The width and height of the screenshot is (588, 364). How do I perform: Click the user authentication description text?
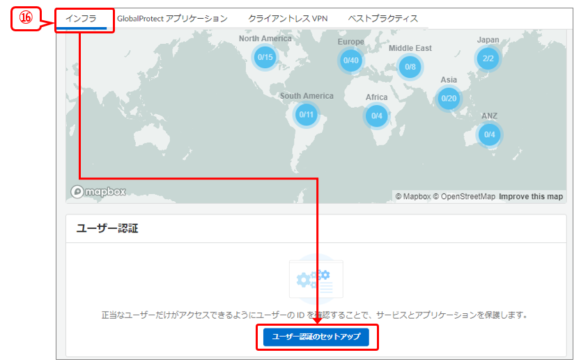pos(315,315)
